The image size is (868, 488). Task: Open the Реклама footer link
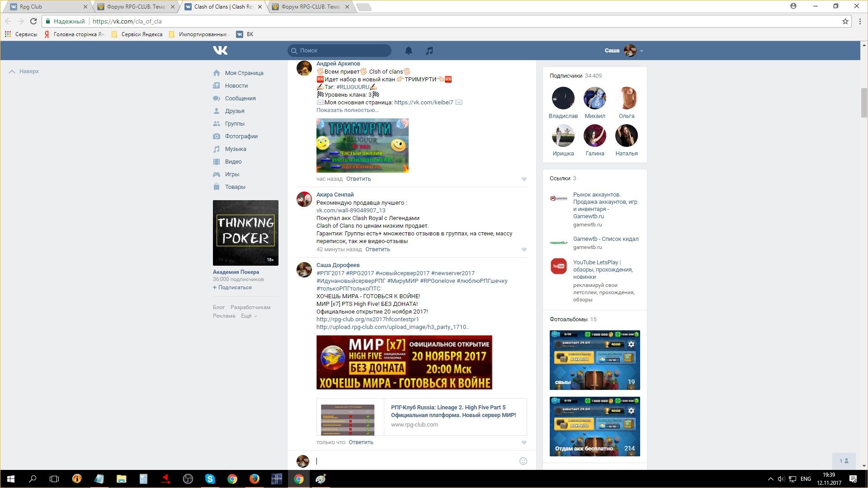[224, 316]
